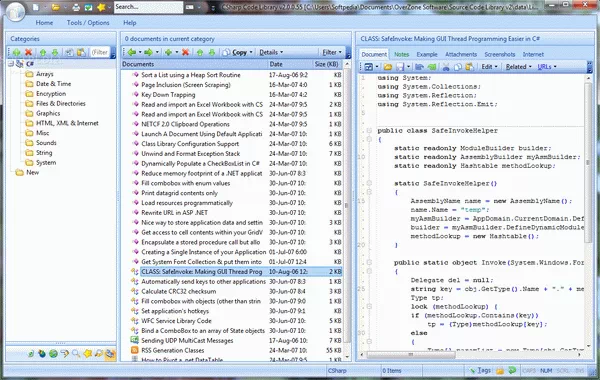
Task: Select the New category folder
Action: pos(33,173)
